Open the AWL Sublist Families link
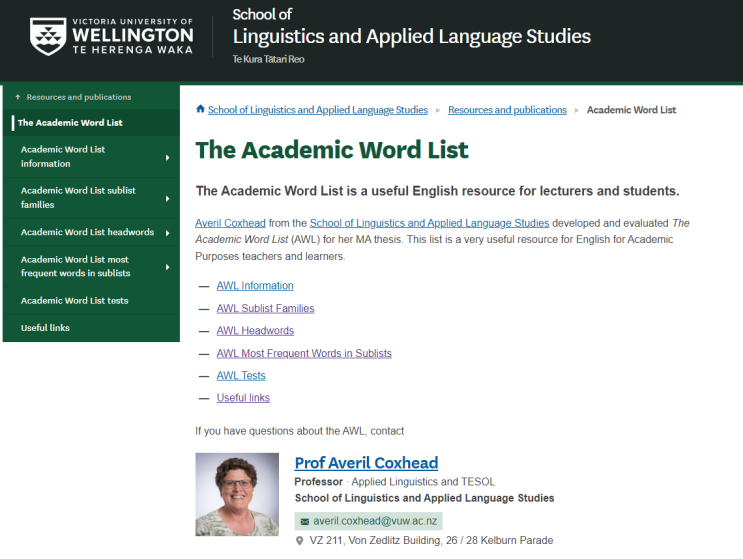The width and height of the screenshot is (743, 559). (x=265, y=309)
